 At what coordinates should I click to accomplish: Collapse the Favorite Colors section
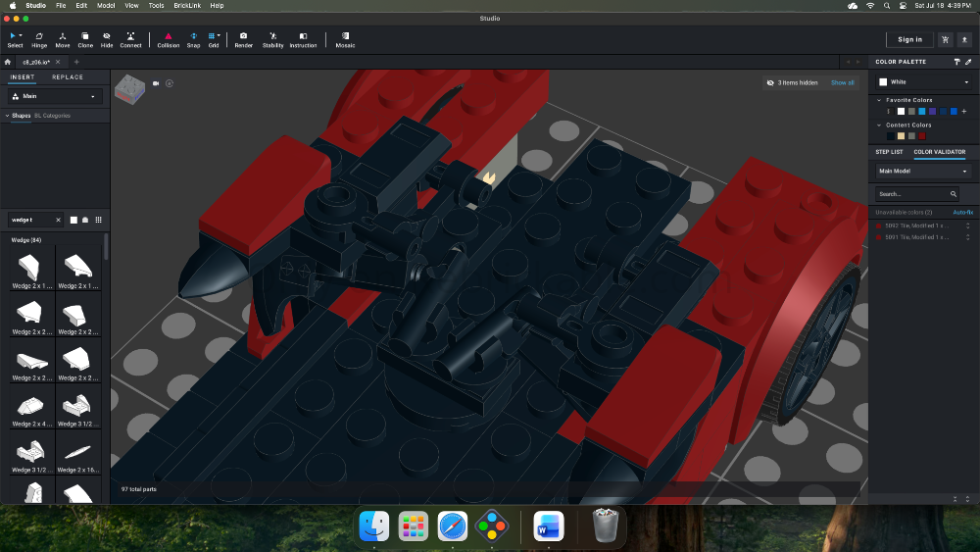879,100
